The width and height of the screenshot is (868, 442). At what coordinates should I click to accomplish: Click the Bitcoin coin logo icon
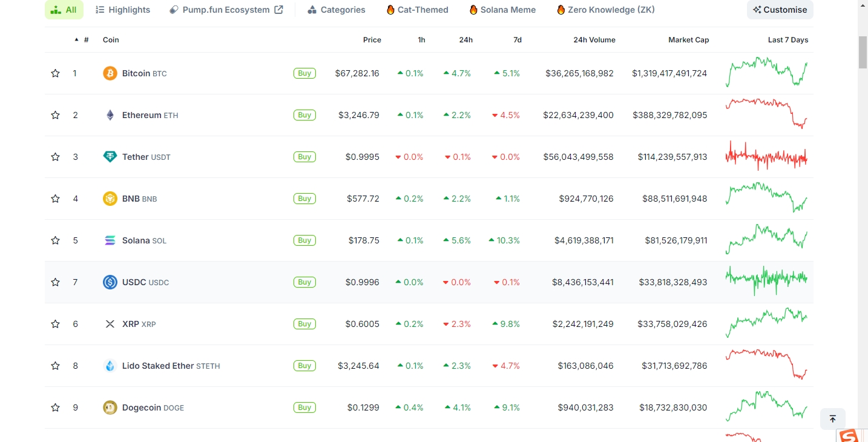(110, 73)
